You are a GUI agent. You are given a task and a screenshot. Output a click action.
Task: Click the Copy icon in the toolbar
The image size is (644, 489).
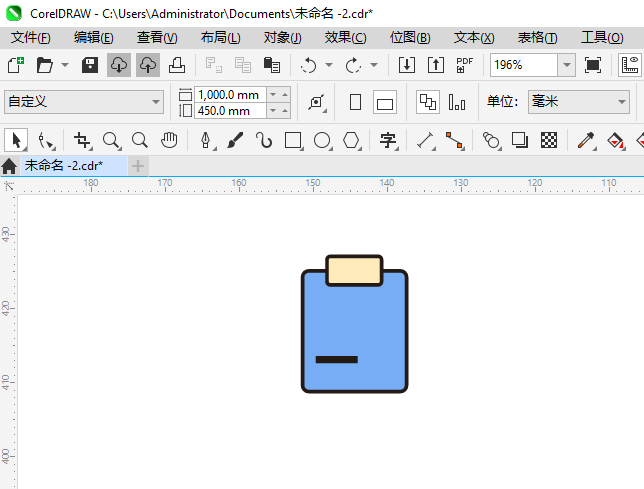[243, 65]
